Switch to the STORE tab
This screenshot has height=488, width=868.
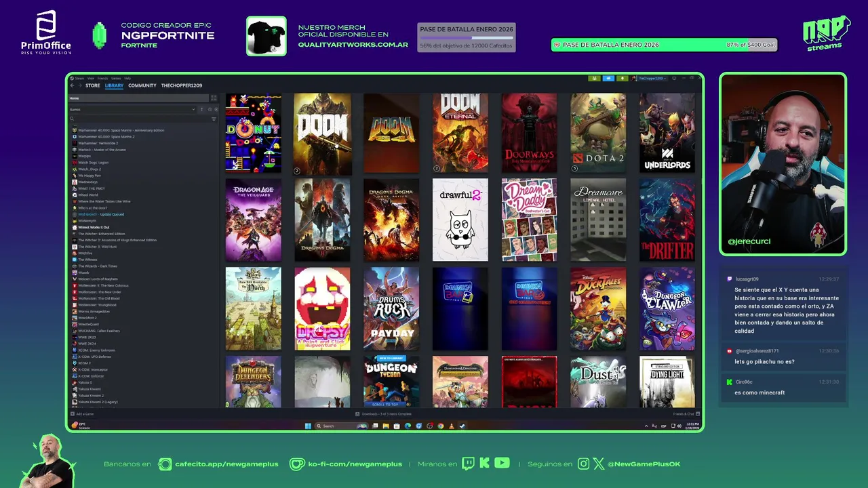coord(93,85)
